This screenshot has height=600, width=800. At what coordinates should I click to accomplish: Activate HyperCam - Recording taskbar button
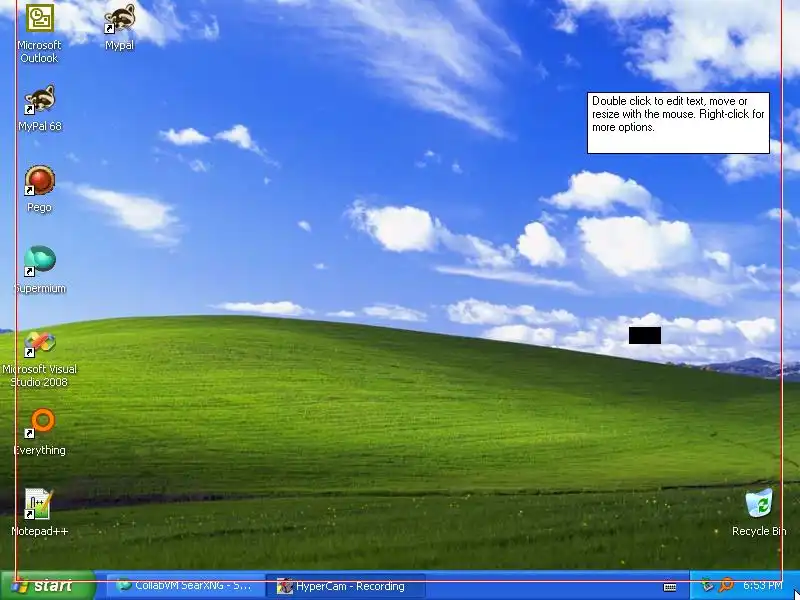346,586
